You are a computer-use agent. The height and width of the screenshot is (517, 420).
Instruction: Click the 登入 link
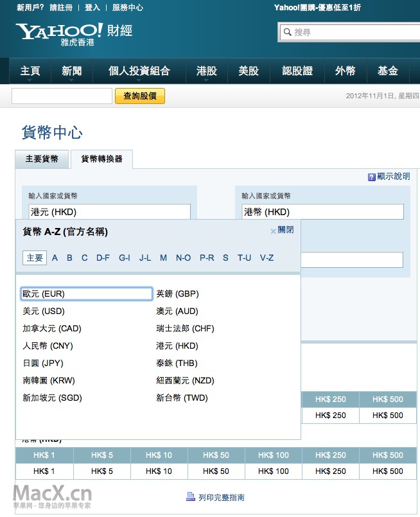coord(92,8)
